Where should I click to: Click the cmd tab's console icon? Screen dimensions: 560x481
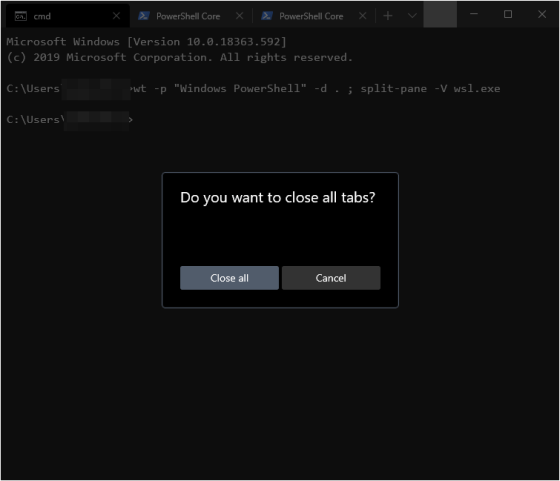tap(21, 16)
